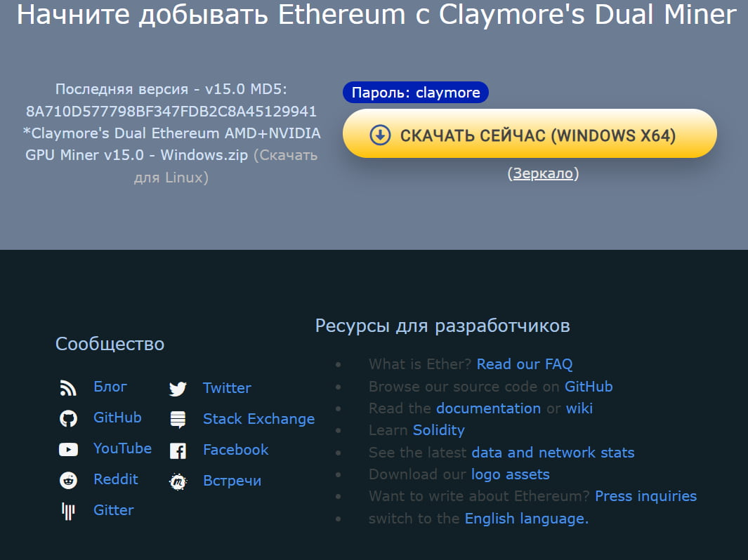Click the blog RSS feed icon

(68, 388)
